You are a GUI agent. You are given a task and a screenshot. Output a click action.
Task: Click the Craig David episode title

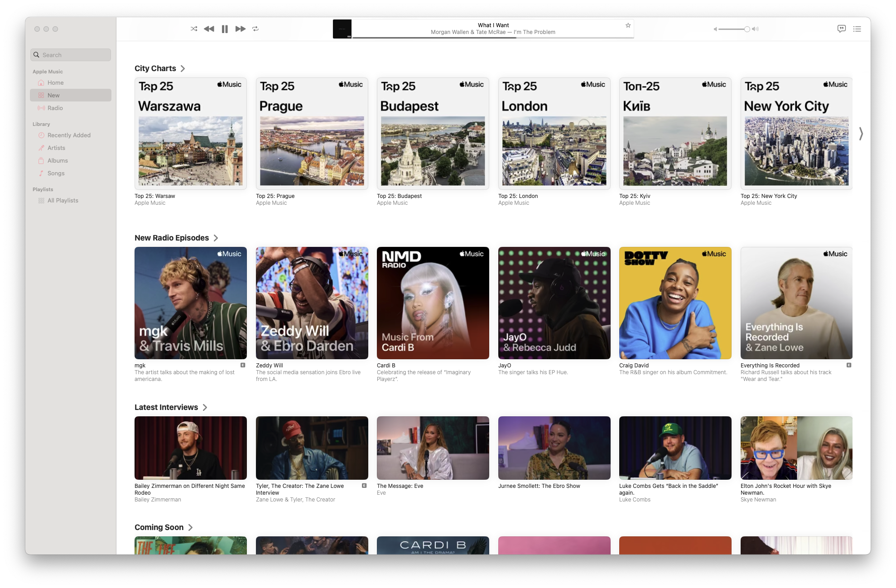(x=634, y=366)
